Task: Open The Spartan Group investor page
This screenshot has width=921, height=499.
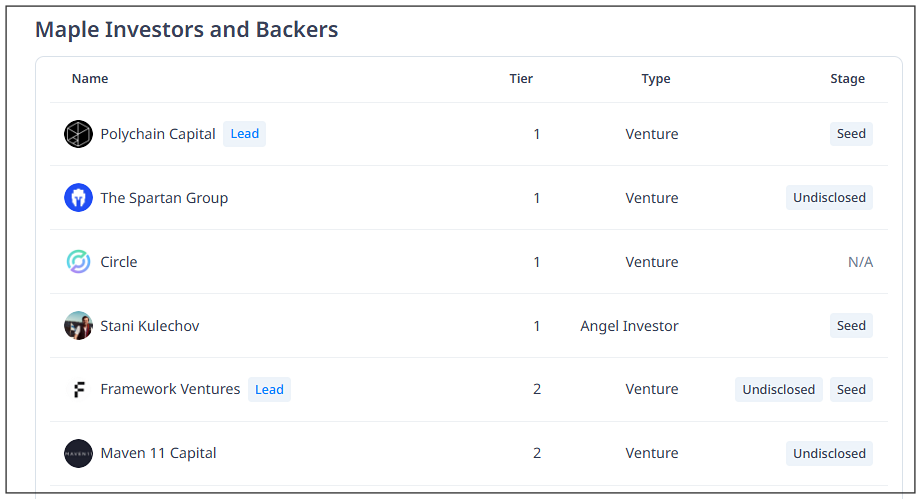Action: tap(164, 198)
